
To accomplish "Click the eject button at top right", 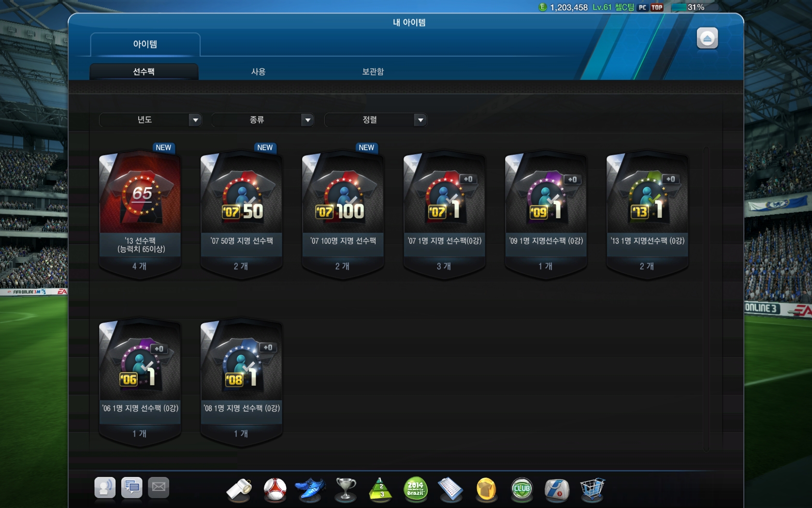I will 707,38.
